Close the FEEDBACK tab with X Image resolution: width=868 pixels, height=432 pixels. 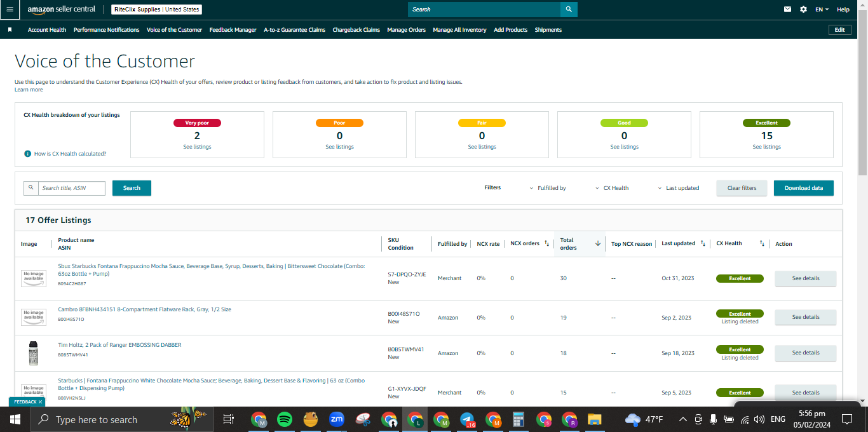41,402
